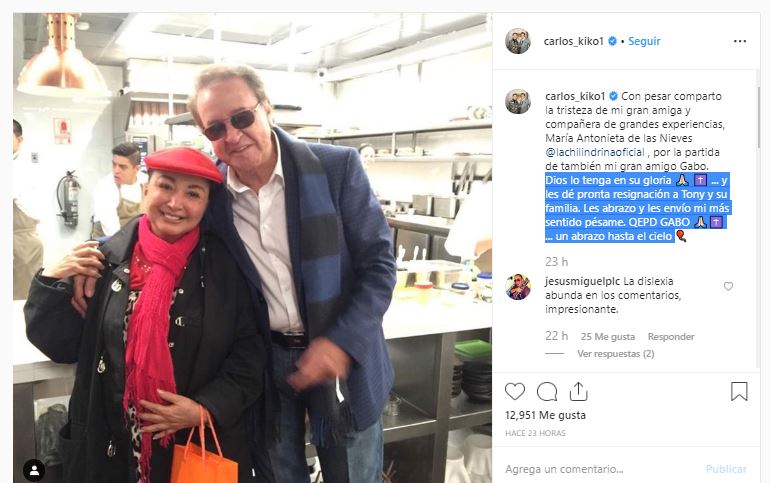Screen dimensions: 770x483
Task: View the 25 Me gusta comment likes
Action: point(608,337)
